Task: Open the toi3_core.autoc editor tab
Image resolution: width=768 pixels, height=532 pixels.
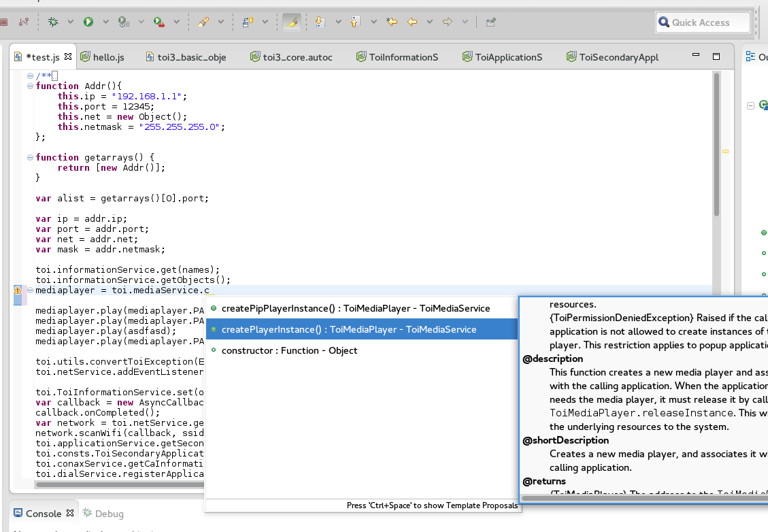Action: pos(297,57)
